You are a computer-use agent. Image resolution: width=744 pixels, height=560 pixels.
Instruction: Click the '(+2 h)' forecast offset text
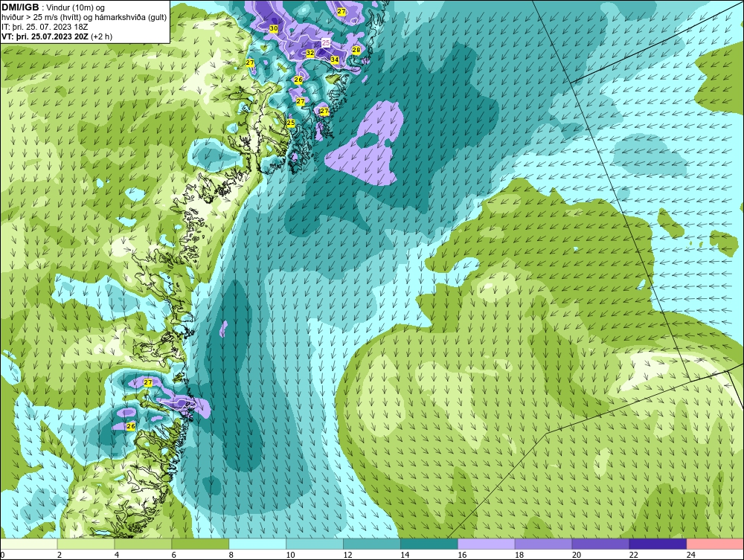click(101, 36)
